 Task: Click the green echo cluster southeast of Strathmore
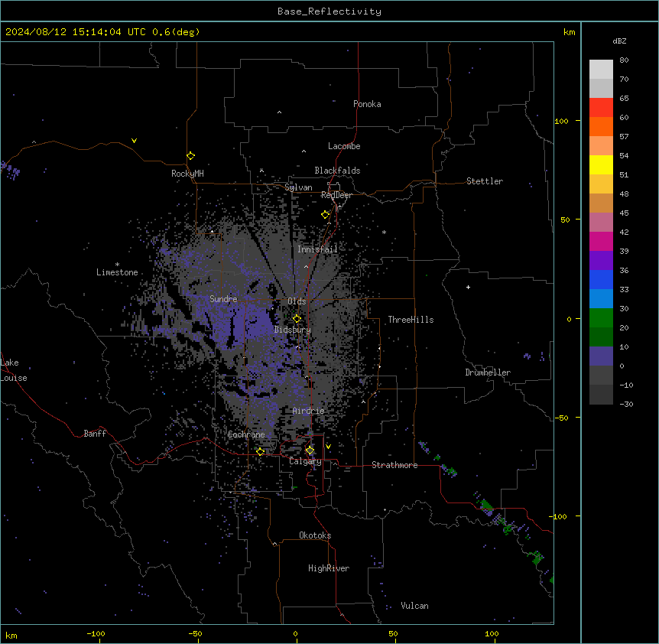(487, 504)
